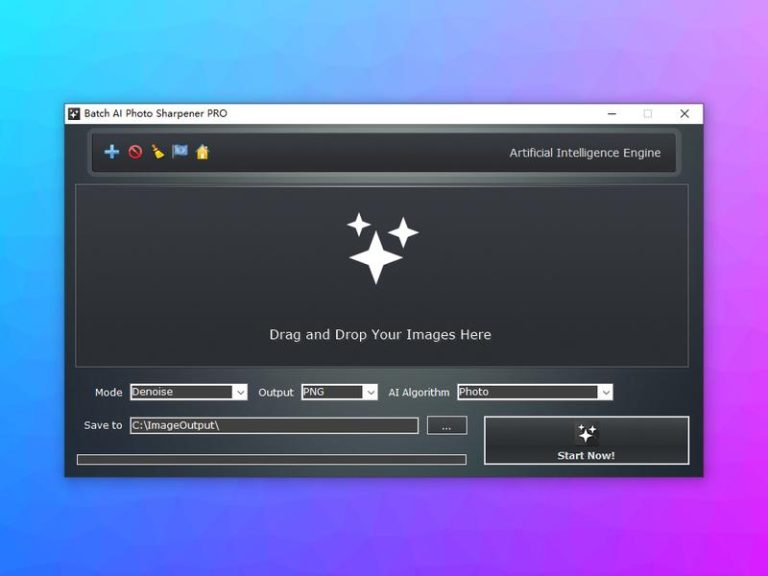Click the Mode label
Screen dimensions: 768x576
tap(108, 392)
